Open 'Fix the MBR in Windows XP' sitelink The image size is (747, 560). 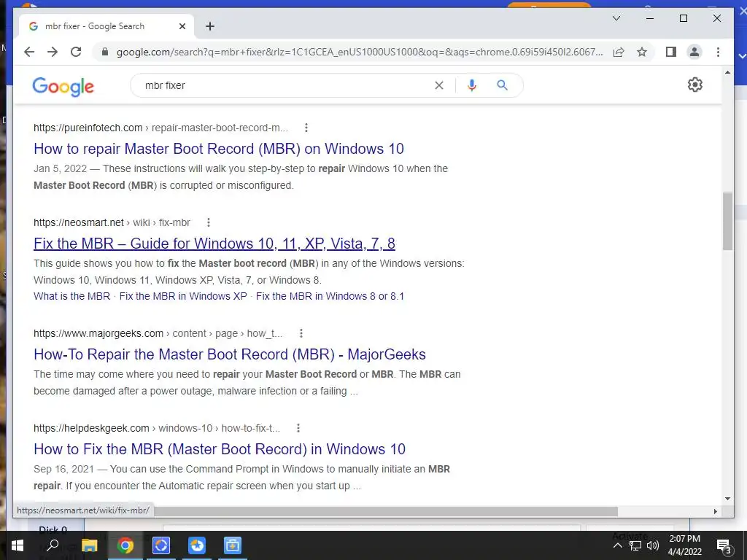coord(183,296)
